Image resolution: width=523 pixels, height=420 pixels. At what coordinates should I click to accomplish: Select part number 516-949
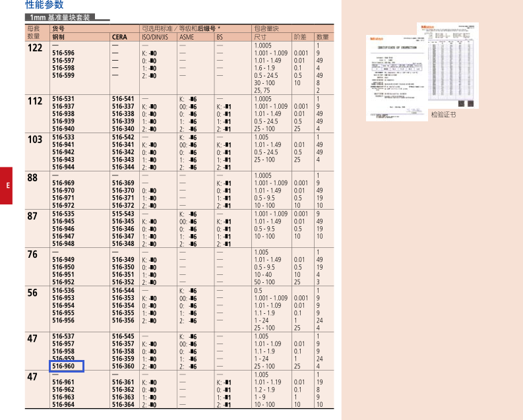pos(63,260)
